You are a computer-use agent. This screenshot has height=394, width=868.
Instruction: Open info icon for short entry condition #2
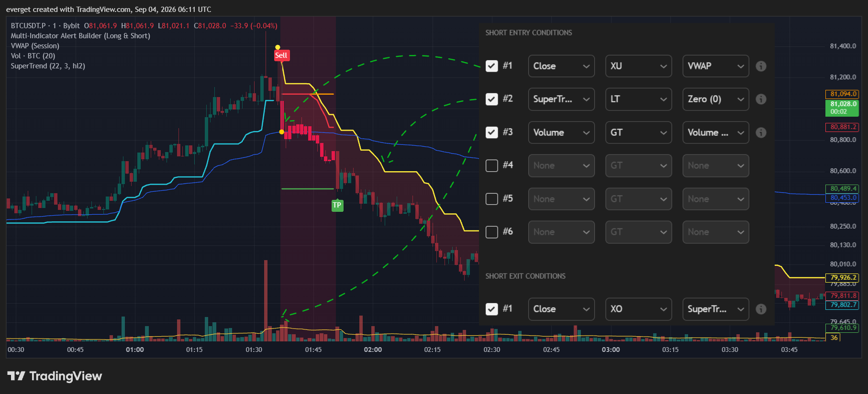pos(761,99)
